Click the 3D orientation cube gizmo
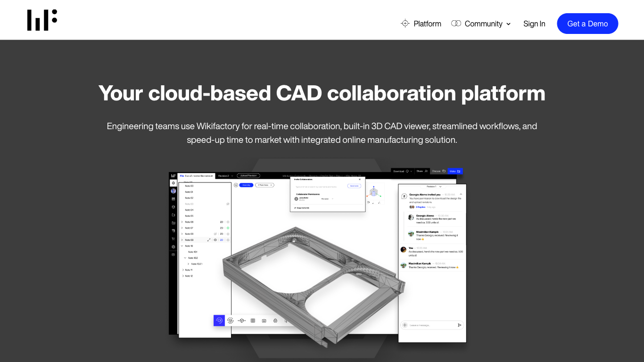This screenshot has height=362, width=644. (x=374, y=192)
